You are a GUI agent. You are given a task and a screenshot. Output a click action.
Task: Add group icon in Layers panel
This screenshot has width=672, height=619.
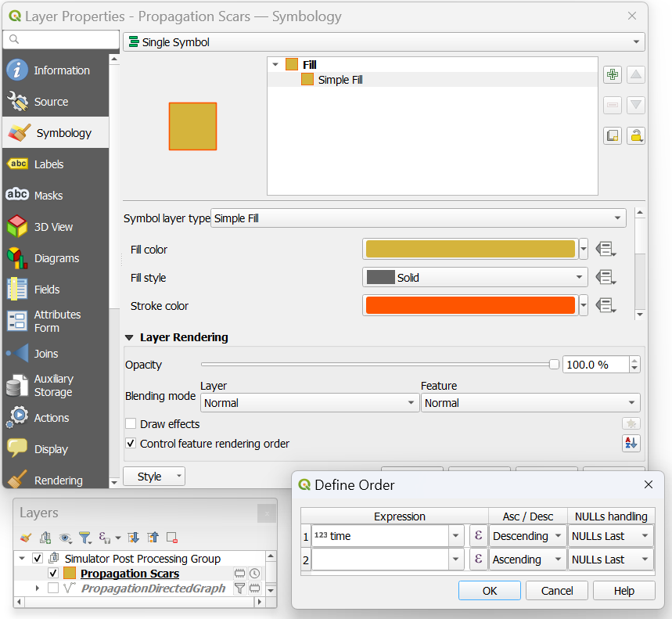click(45, 537)
